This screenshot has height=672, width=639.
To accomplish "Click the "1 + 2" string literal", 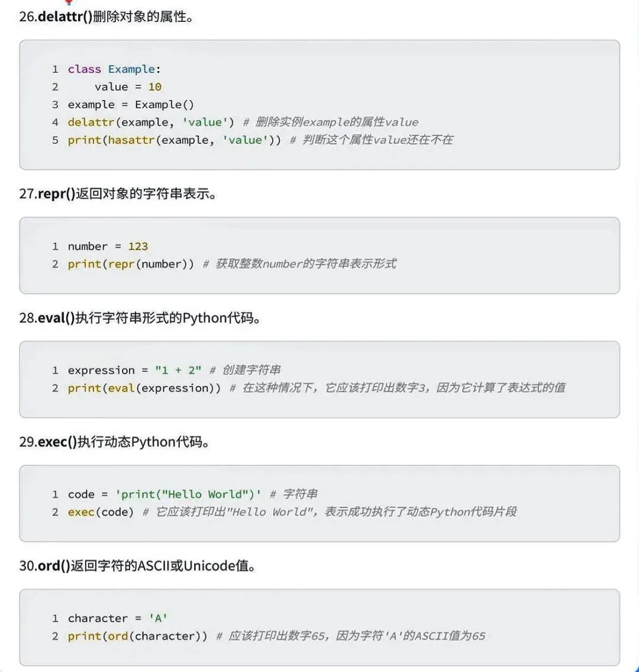I will pos(178,370).
